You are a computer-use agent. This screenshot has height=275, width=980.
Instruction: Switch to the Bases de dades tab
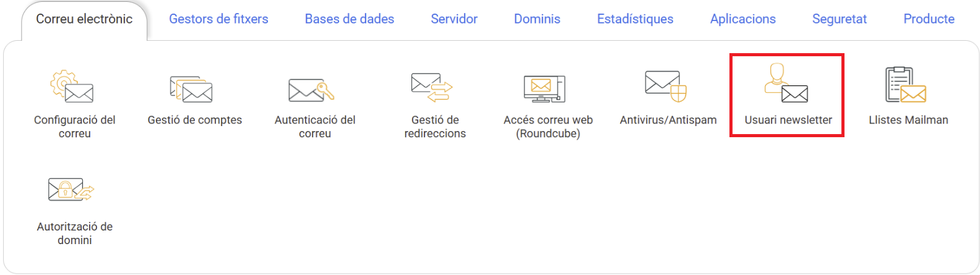pos(350,19)
